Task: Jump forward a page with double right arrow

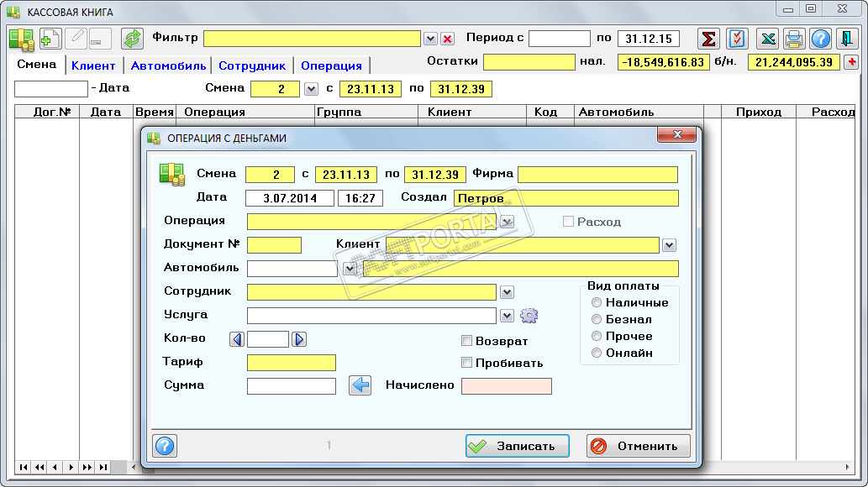Action: pos(87,467)
